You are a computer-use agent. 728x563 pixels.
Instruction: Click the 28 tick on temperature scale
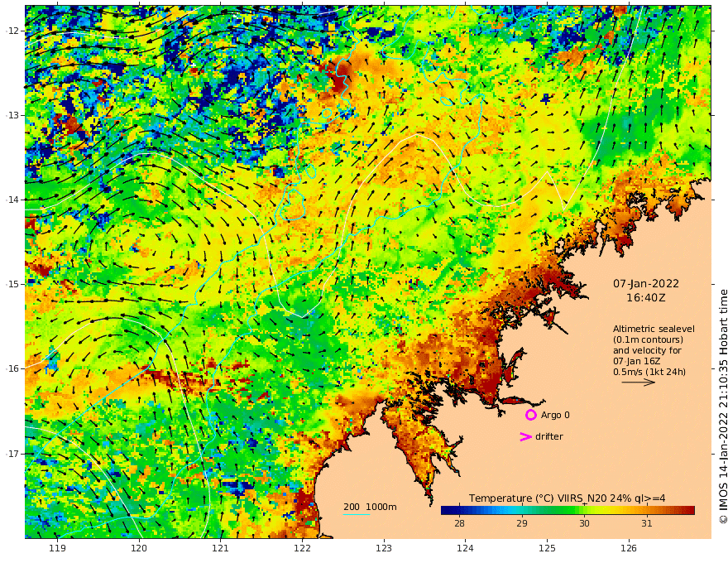tap(459, 523)
